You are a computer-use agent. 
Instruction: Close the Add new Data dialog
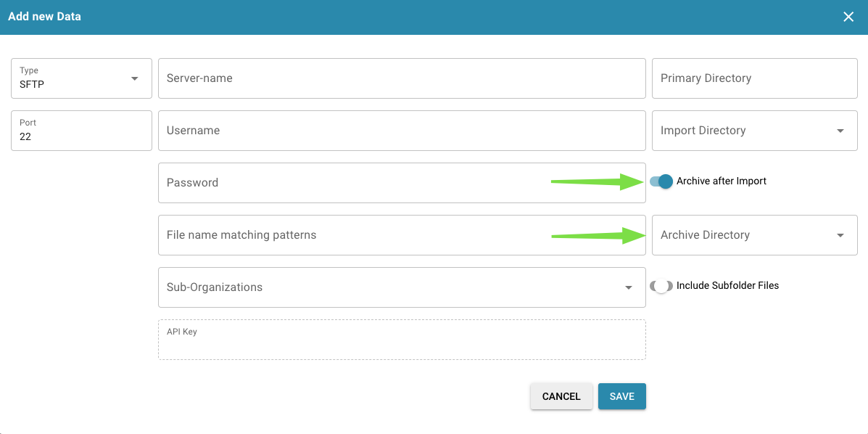848,16
